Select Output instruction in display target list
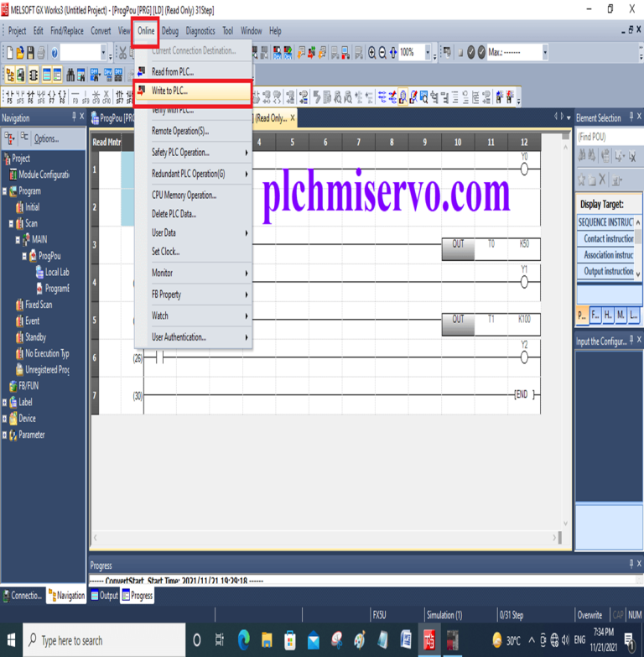644x657 pixels. (x=606, y=272)
